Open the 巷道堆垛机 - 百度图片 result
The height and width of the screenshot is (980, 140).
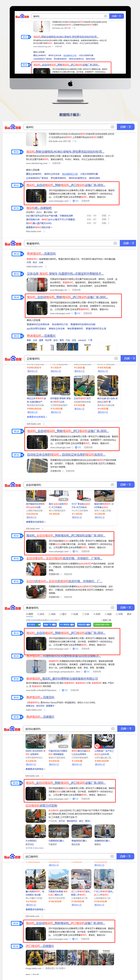(x=41, y=336)
